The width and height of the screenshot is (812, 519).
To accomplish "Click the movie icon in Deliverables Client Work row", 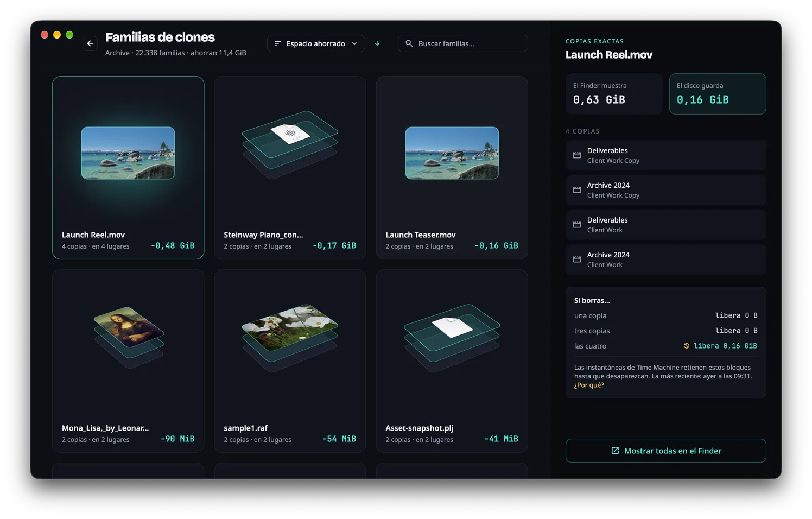I will (577, 225).
